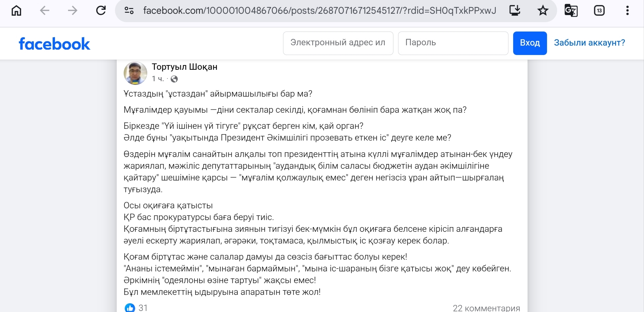Open the Google Translate icon

tap(571, 11)
